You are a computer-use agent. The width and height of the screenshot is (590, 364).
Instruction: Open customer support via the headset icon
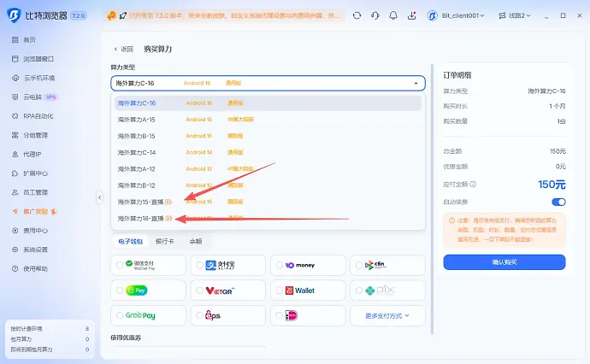(375, 15)
